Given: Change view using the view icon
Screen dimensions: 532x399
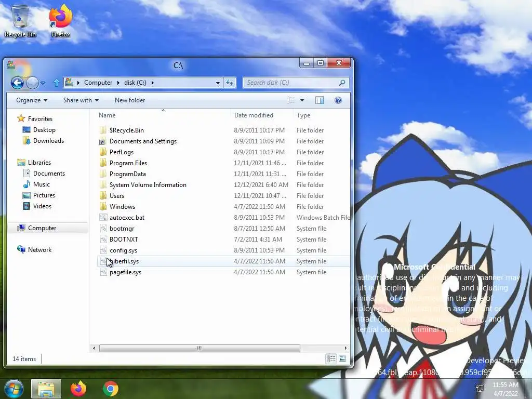Looking at the screenshot, I should click(x=291, y=100).
